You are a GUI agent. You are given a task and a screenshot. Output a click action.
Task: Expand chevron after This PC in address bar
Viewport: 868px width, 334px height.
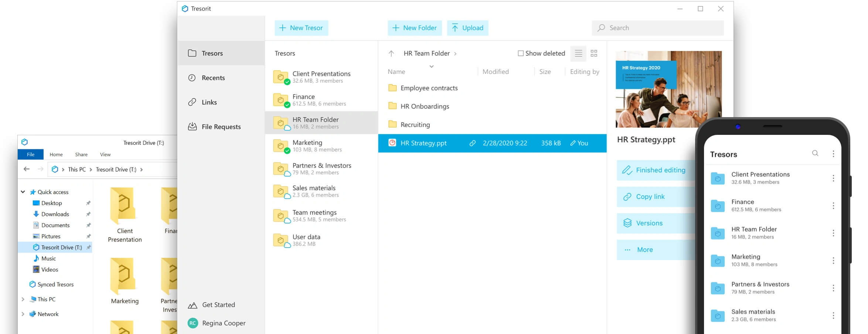[90, 170]
